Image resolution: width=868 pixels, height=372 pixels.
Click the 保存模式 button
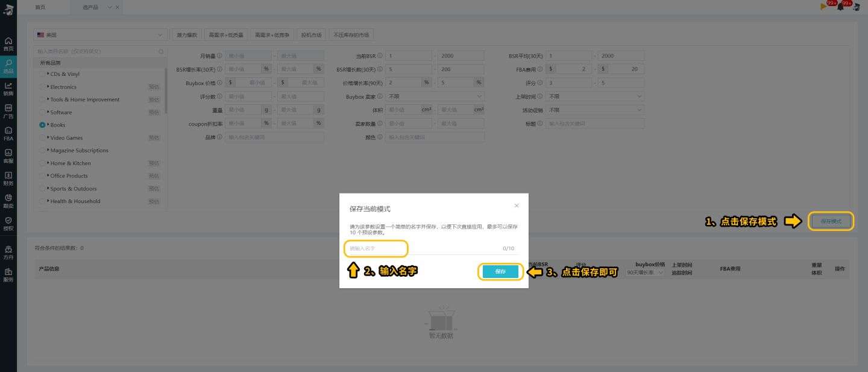coord(831,221)
